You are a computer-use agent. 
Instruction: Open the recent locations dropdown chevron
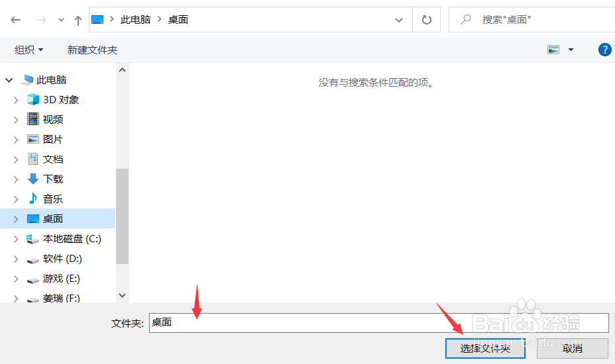click(61, 20)
